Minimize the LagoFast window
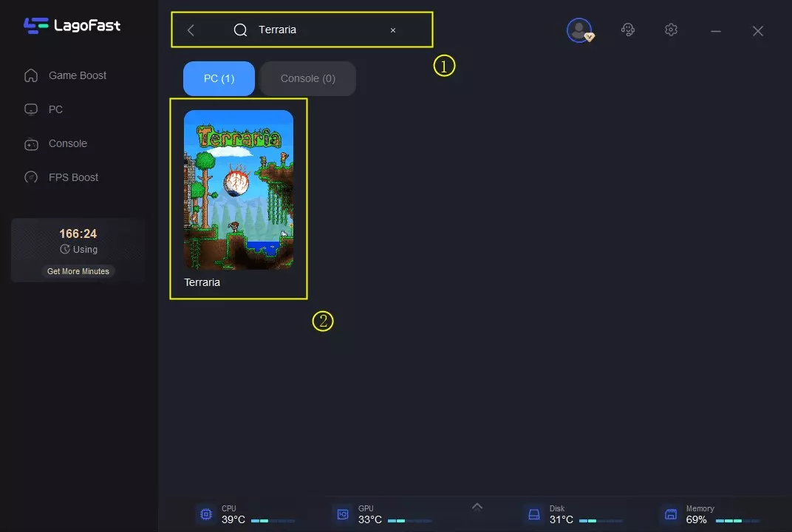This screenshot has height=532, width=792. click(x=716, y=31)
